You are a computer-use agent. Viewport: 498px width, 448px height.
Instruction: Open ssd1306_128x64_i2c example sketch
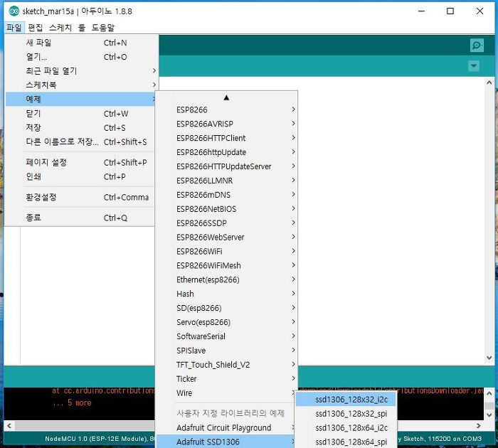pyautogui.click(x=346, y=427)
